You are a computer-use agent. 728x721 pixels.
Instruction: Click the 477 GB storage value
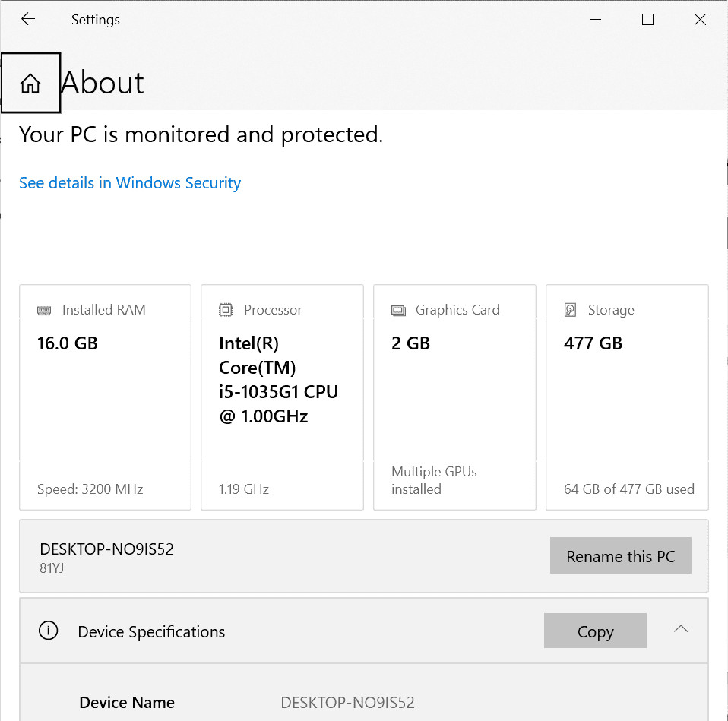[x=593, y=343]
